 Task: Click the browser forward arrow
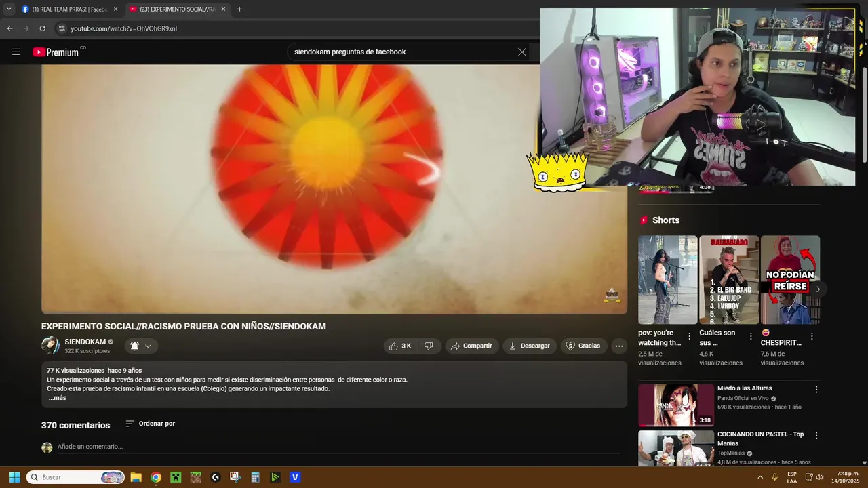[26, 28]
